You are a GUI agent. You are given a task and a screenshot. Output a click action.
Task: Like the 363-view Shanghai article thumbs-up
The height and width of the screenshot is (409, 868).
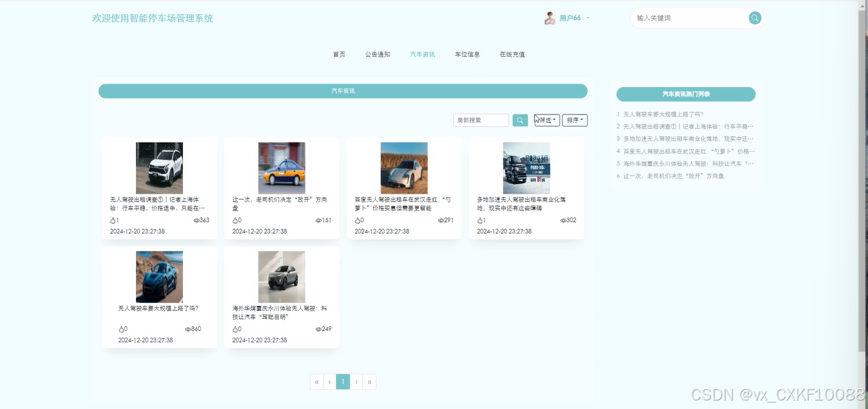[112, 221]
